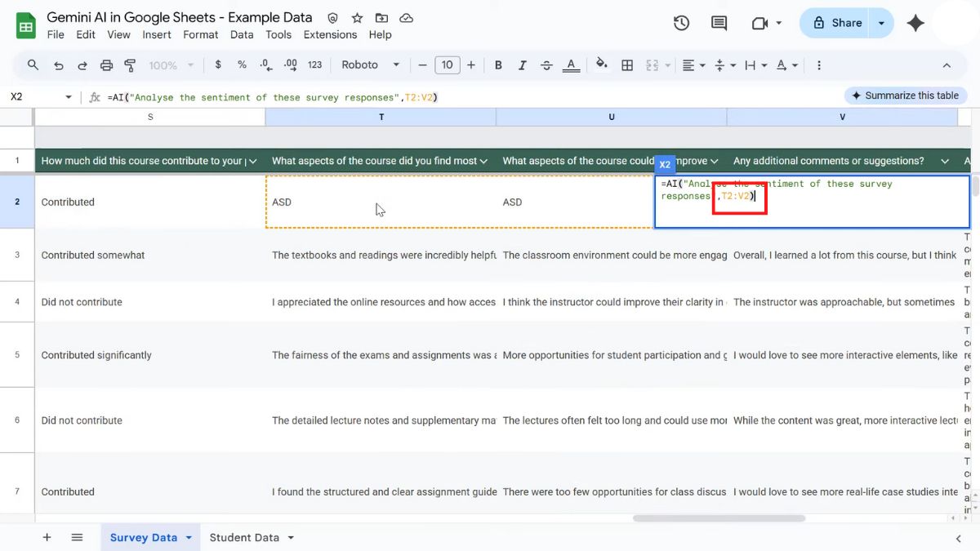Viewport: 980px width, 551px height.
Task: Open the Edit menu
Action: click(x=86, y=34)
